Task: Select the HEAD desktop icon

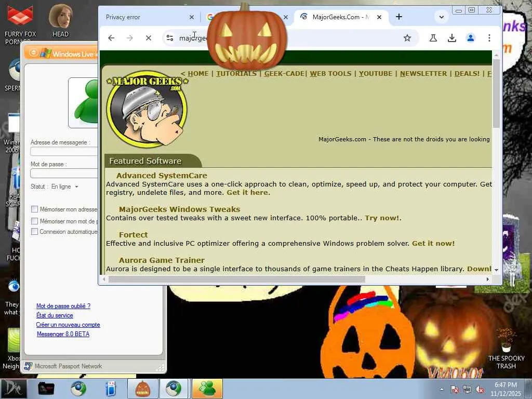Action: point(60,21)
